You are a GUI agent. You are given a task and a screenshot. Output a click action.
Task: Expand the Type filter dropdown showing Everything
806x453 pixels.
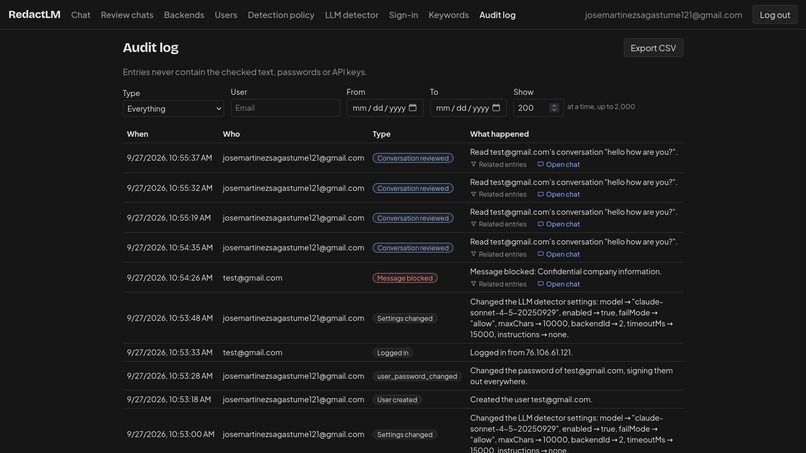(173, 108)
